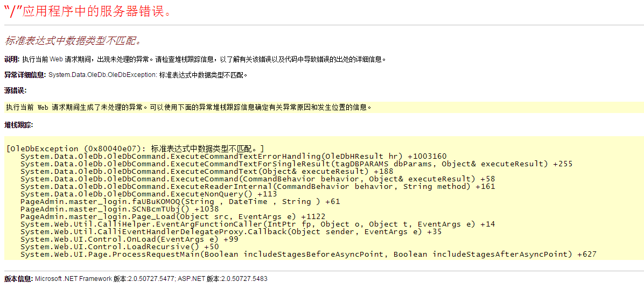Click the italic data type mismatch subtitle
The image size is (644, 289).
click(x=73, y=41)
